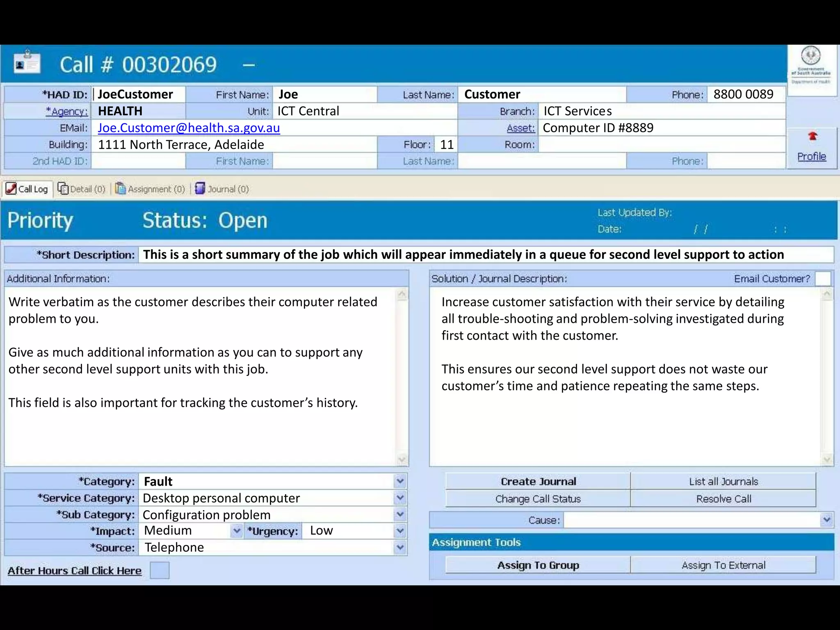Expand the Source dropdown showing Telephone
The image size is (840, 630).
(400, 548)
